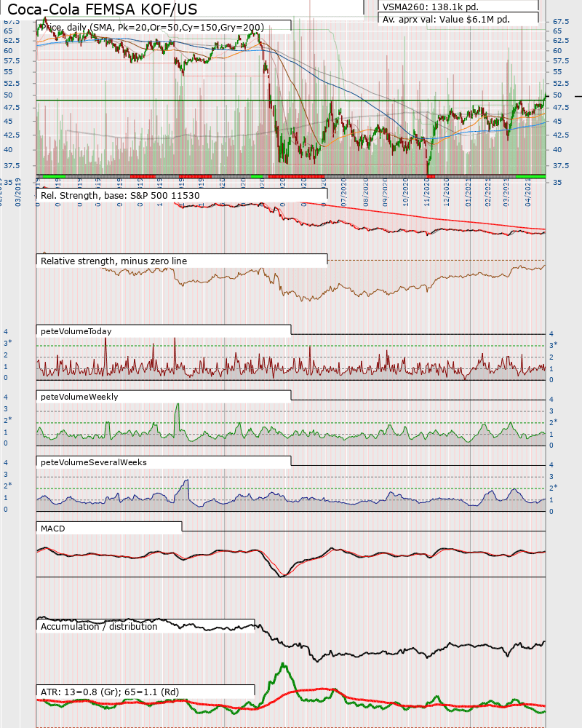Click the 07/2020 date axis label
Image resolution: width=582 pixels, height=728 pixels.
coord(344,193)
